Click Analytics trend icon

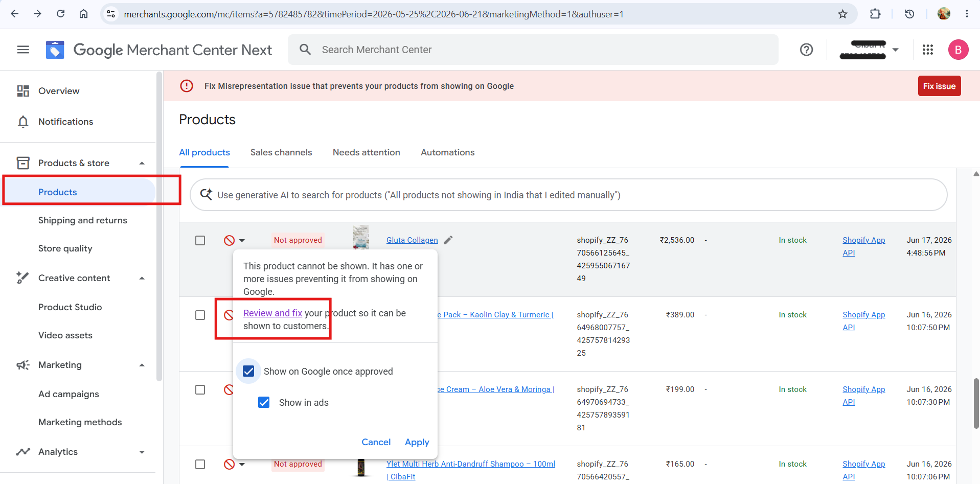23,452
